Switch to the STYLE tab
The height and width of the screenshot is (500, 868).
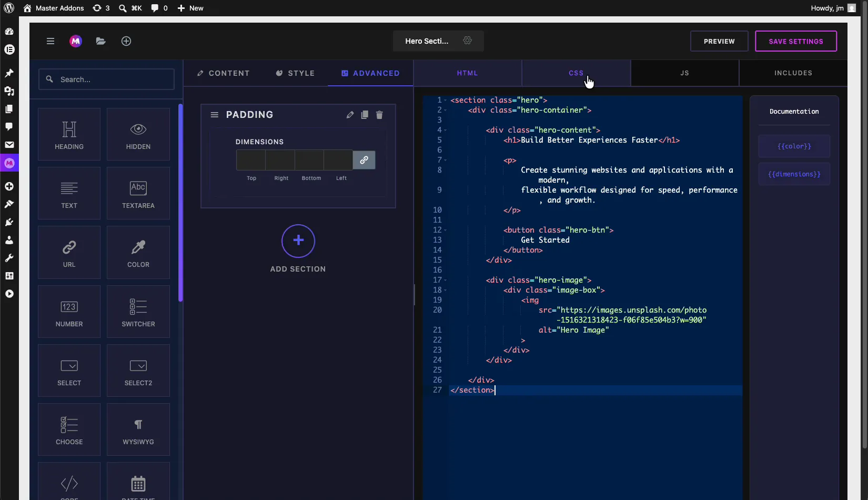point(295,73)
